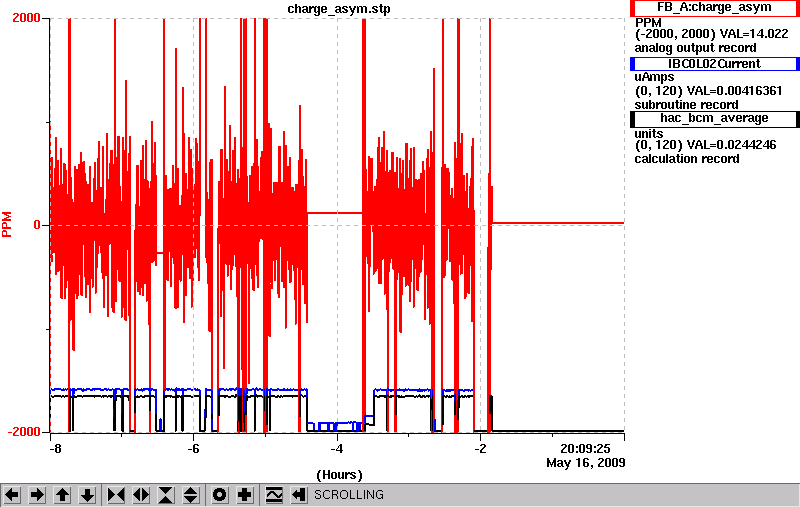Click the 2000 y-axis maximum label
800x507 pixels.
click(27, 18)
